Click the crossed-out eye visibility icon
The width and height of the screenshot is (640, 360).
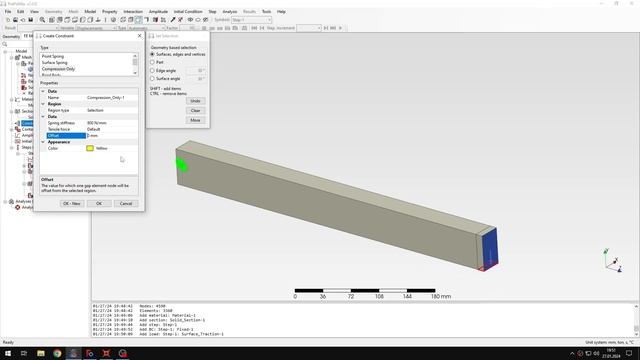[x=206, y=20]
